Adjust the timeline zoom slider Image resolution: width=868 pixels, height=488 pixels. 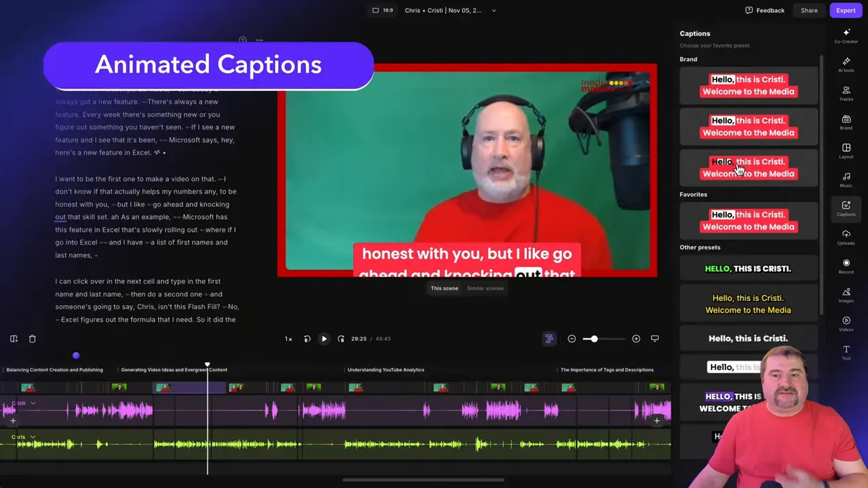(x=593, y=339)
